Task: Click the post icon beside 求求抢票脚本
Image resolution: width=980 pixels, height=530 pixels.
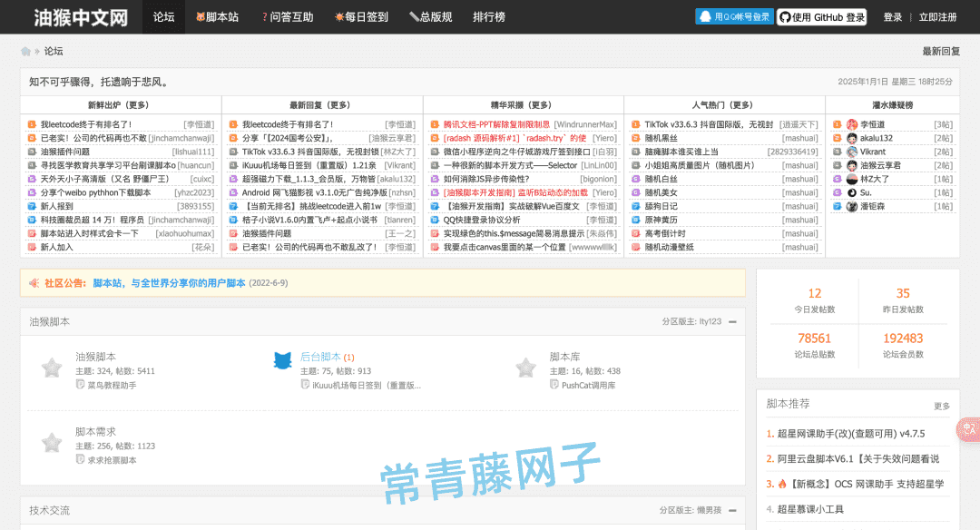Action: click(x=80, y=459)
